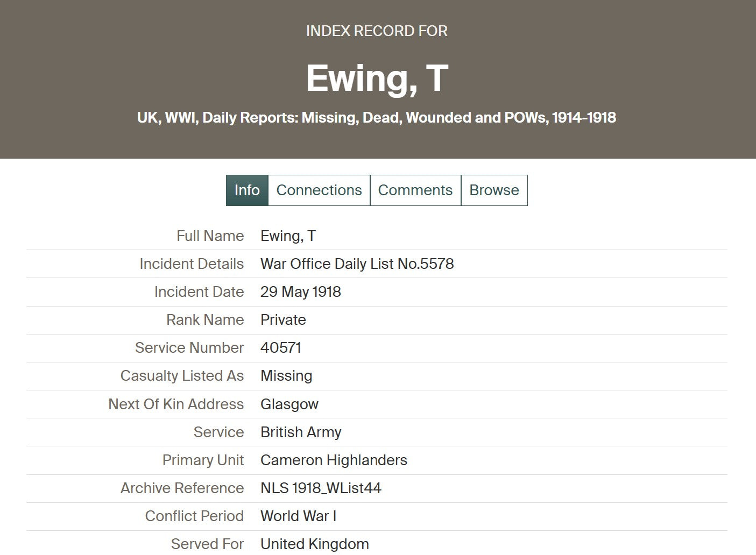Image resolution: width=756 pixels, height=555 pixels.
Task: Click the 'Incident Details' field label
Action: coord(192,264)
